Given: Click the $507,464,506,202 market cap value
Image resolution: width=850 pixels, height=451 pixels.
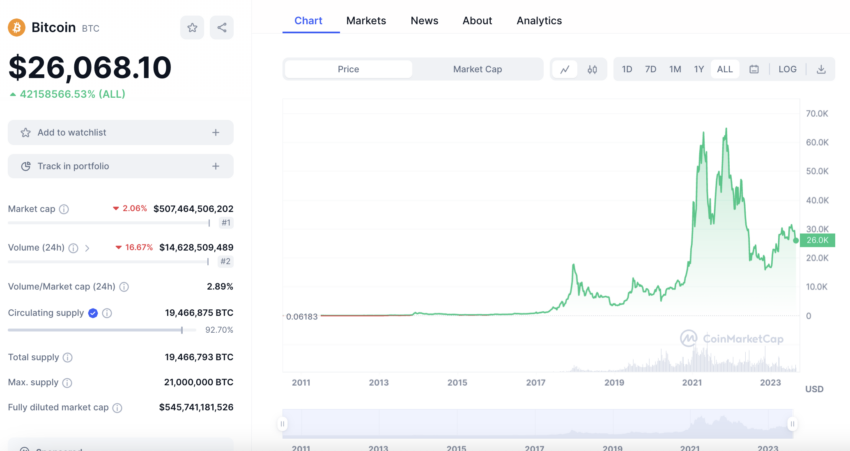Looking at the screenshot, I should tap(194, 209).
